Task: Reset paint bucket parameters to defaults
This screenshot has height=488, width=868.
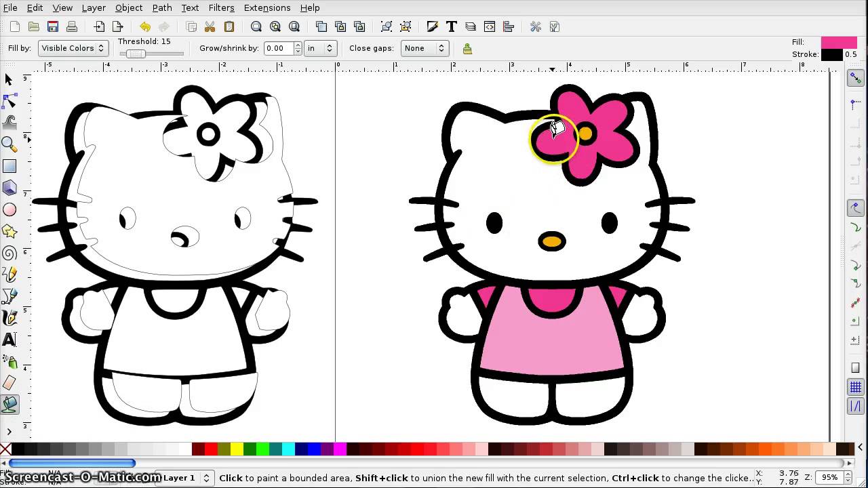Action: tap(467, 49)
